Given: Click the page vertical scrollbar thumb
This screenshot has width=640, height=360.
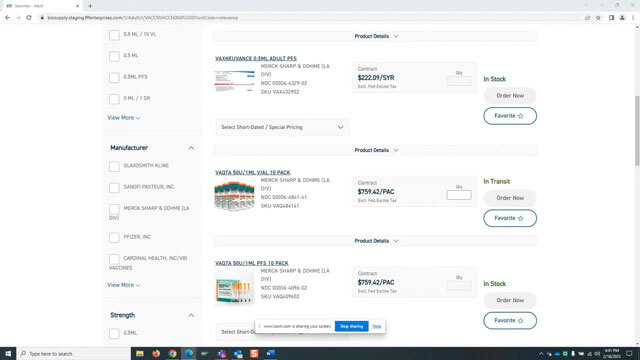Looking at the screenshot, I should 637,131.
